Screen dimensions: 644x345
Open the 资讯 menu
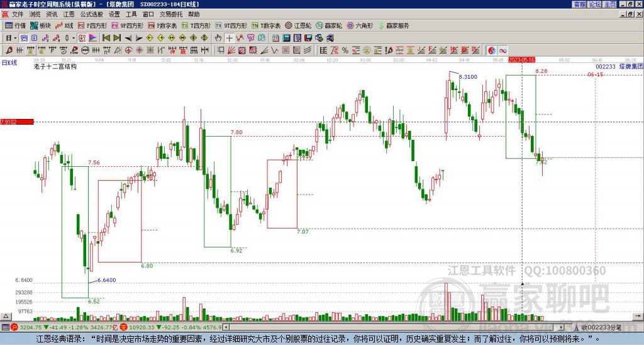click(52, 14)
